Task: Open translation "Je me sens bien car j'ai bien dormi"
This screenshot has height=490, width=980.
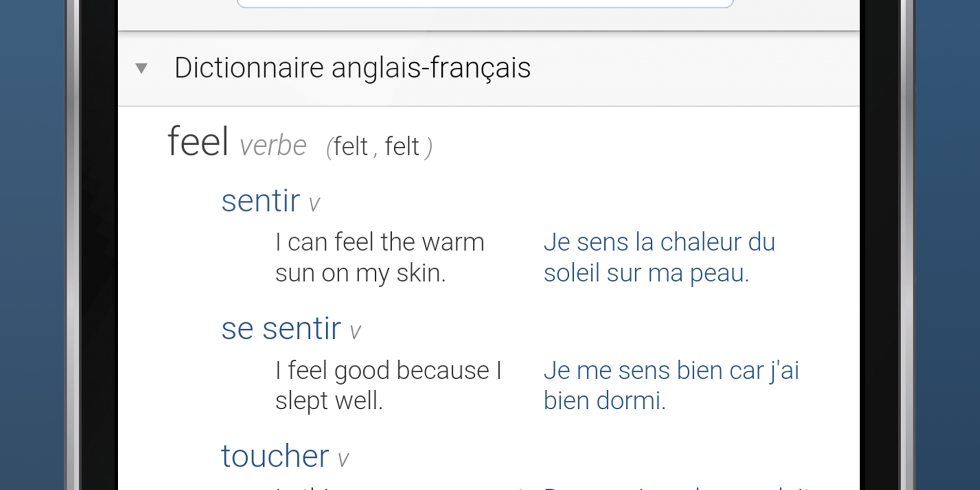Action: 671,385
